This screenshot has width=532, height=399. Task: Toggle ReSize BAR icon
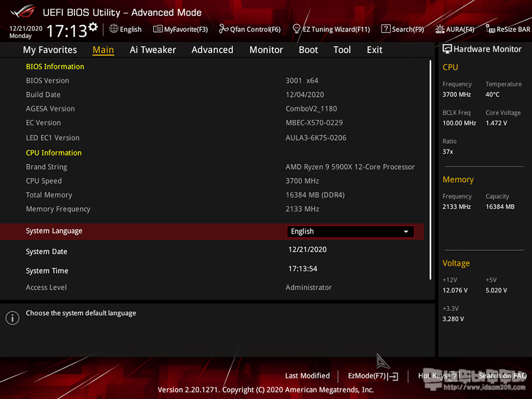490,29
